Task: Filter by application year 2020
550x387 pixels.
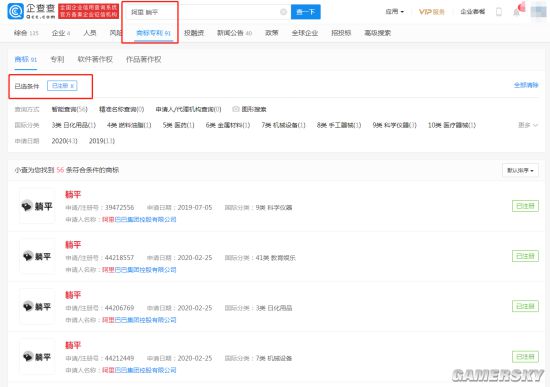Action: [65, 141]
